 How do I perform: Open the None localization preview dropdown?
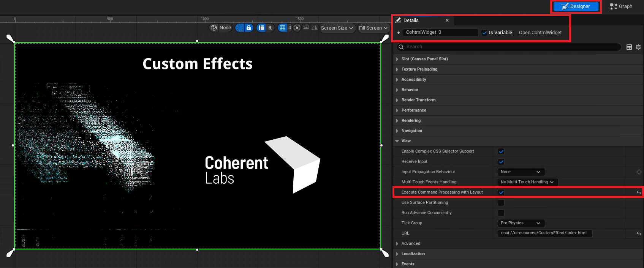(225, 28)
